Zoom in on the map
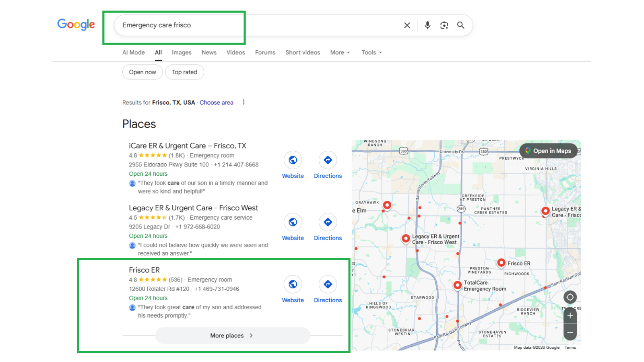 pyautogui.click(x=570, y=316)
